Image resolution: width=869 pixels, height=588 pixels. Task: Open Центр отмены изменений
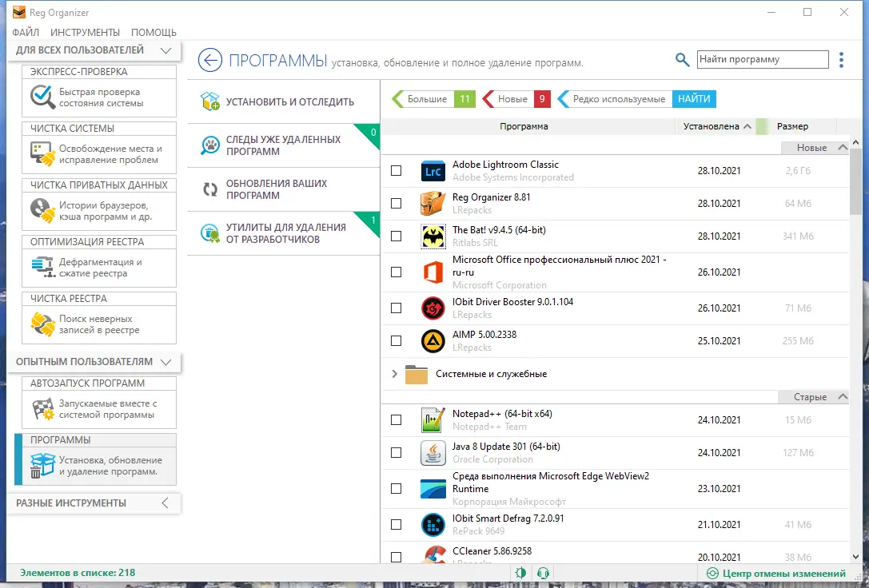(x=776, y=574)
